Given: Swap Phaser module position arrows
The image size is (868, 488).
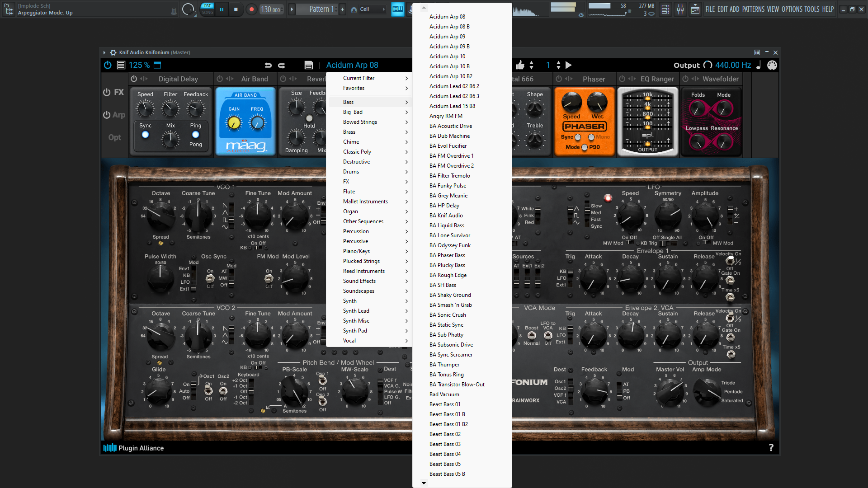Looking at the screenshot, I should click(569, 79).
